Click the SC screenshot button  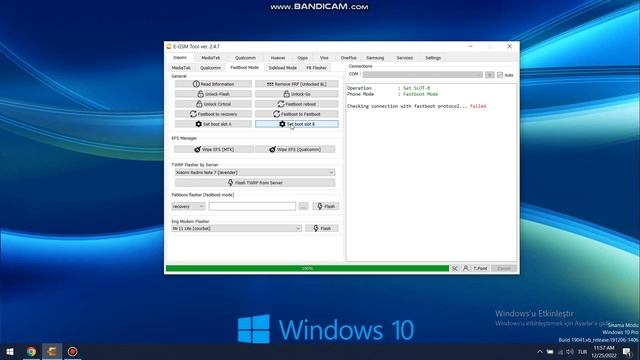[x=455, y=268]
